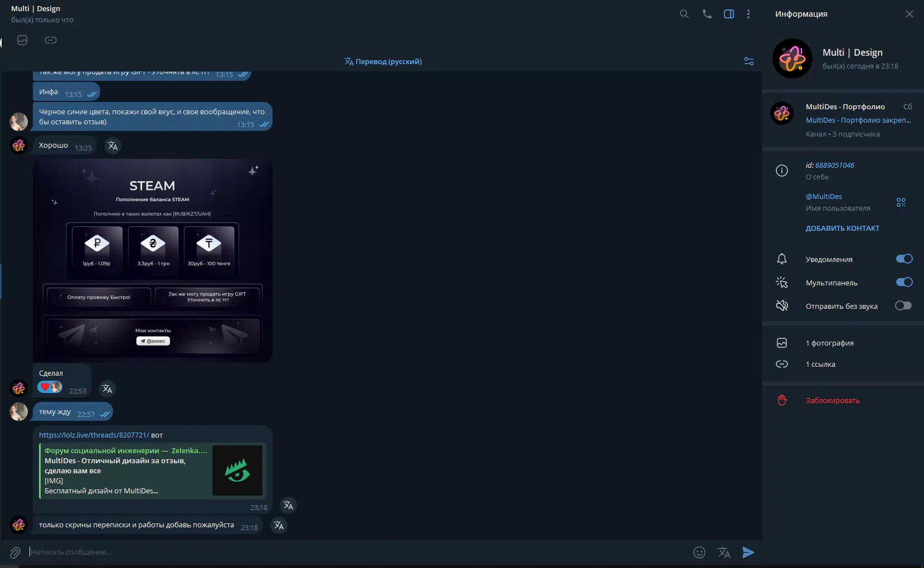Toggle Уведомления notifications switch

click(904, 259)
